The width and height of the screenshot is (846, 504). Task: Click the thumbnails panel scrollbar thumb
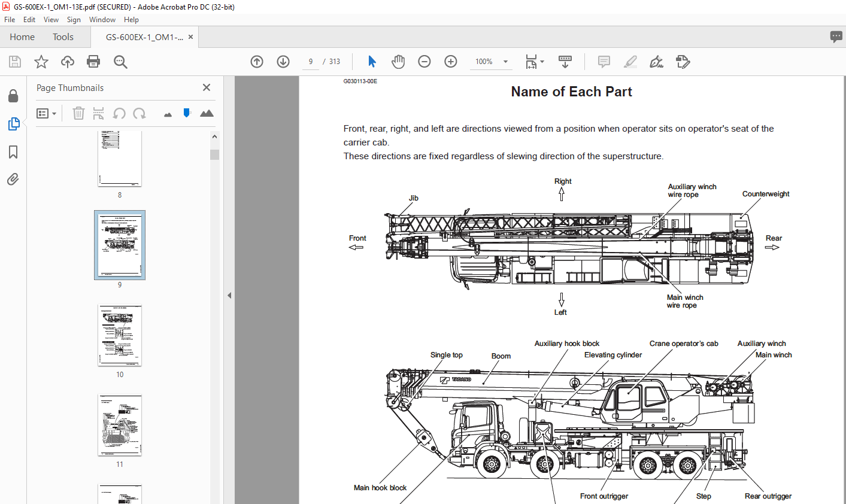214,154
